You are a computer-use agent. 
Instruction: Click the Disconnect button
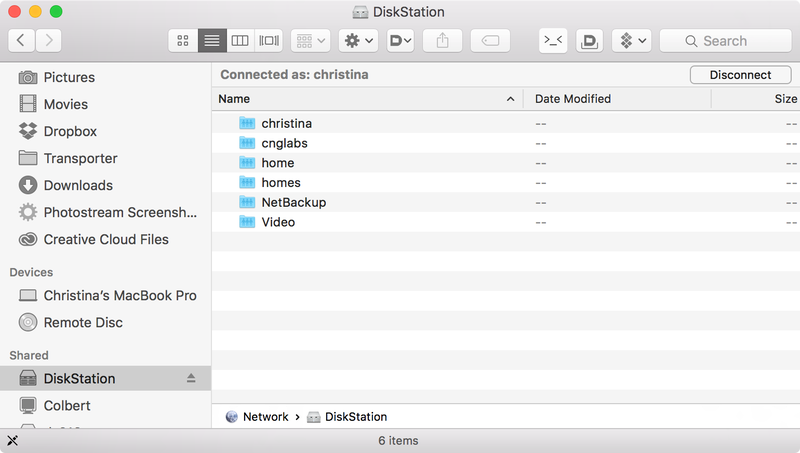(x=740, y=75)
